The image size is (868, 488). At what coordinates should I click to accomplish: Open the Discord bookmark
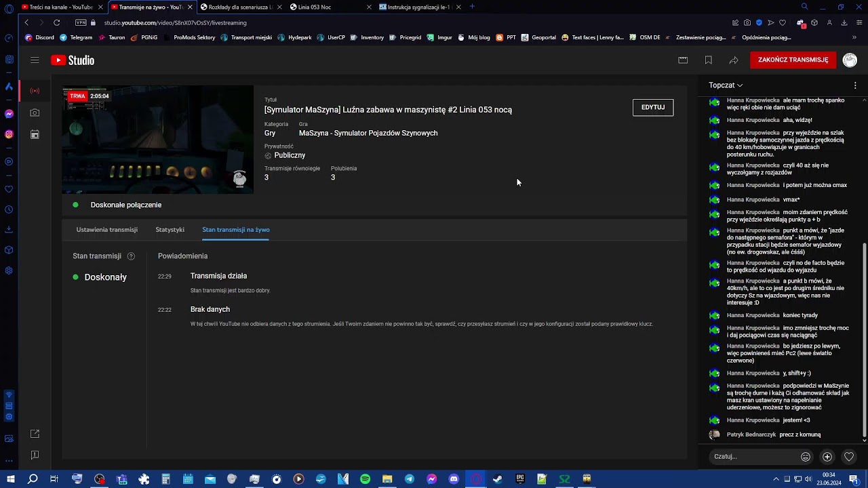pos(39,37)
